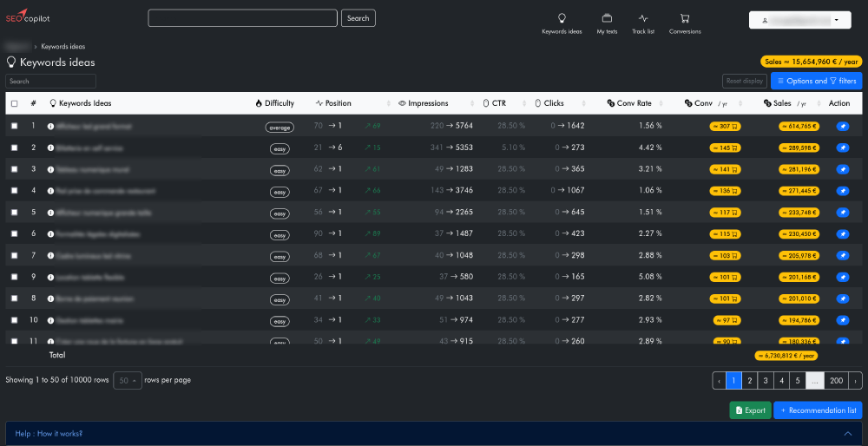Click info icon on row 2
The width and height of the screenshot is (868, 446).
tap(50, 148)
